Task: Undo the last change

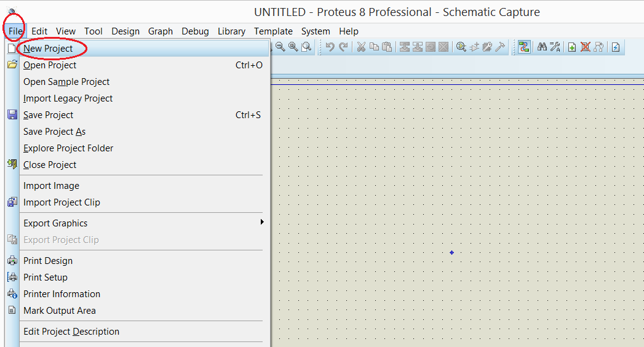Action: (330, 47)
